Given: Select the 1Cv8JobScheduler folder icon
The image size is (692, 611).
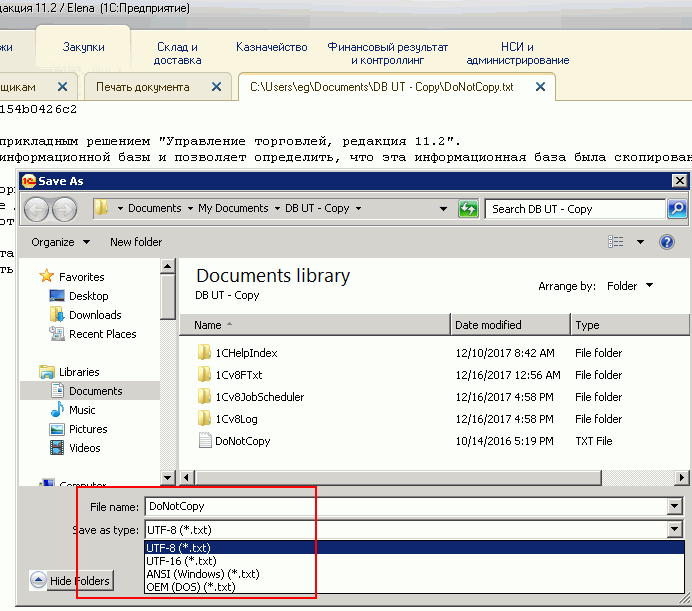Looking at the screenshot, I should (204, 396).
